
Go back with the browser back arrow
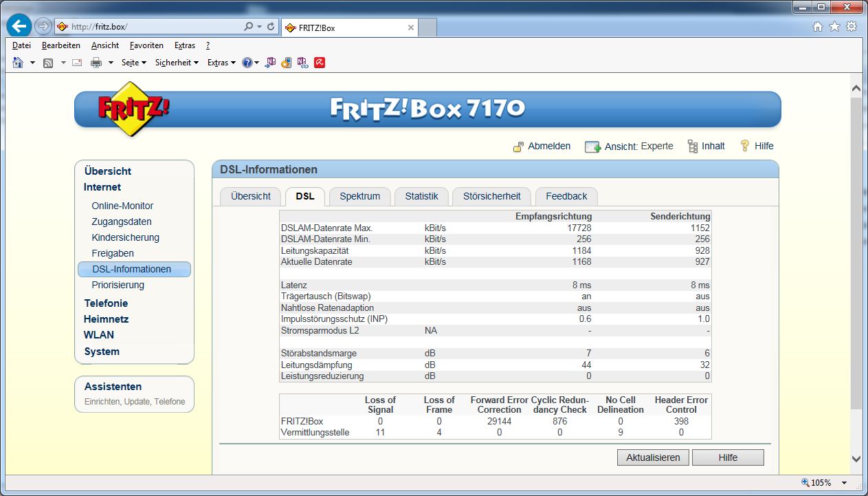coord(19,27)
